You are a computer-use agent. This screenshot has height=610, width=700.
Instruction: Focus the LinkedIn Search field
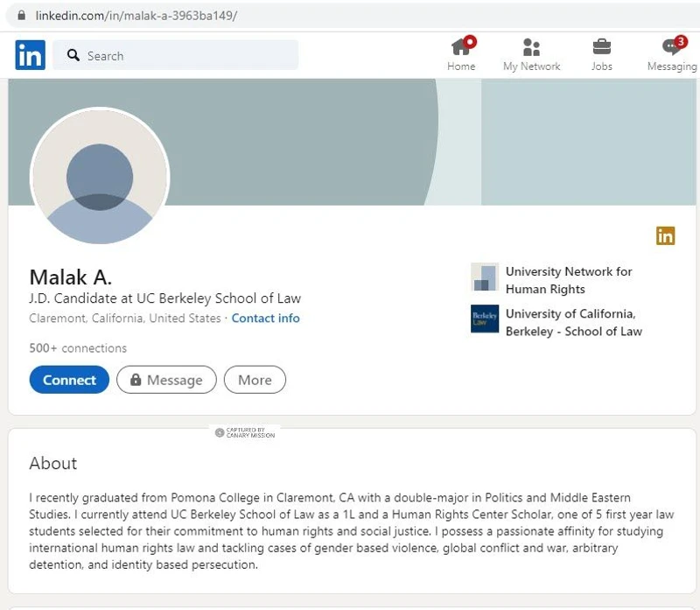(176, 55)
